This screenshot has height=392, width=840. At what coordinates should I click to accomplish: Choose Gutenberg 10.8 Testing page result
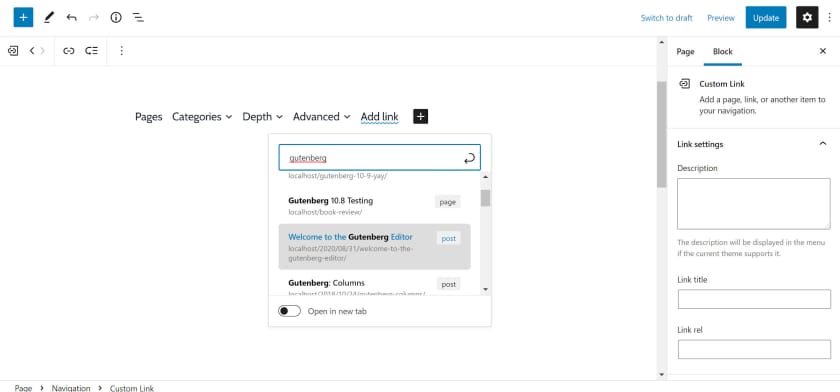(374, 206)
